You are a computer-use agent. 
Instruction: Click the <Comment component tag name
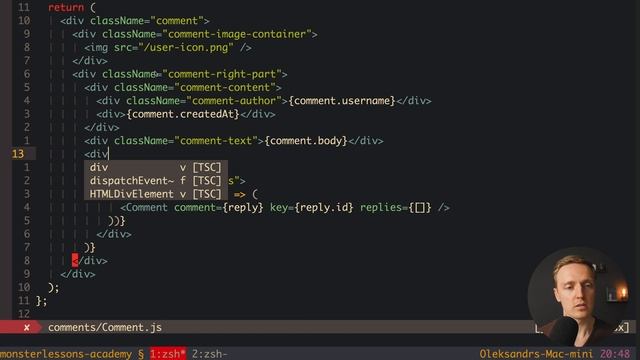coord(144,207)
